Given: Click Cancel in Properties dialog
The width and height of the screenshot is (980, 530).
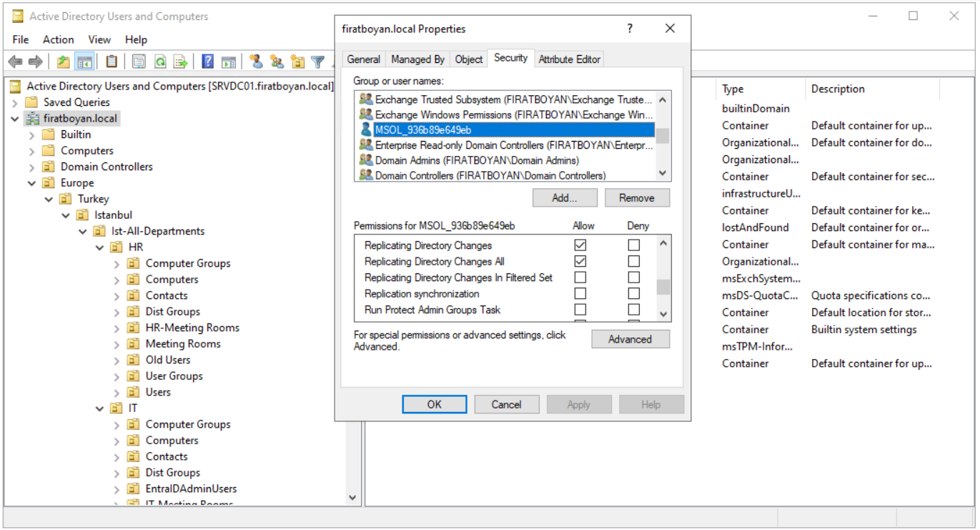Looking at the screenshot, I should click(x=507, y=404).
